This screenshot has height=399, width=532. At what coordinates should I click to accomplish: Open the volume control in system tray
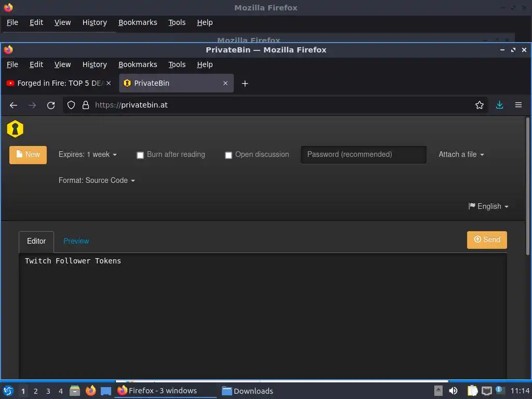tap(453, 391)
